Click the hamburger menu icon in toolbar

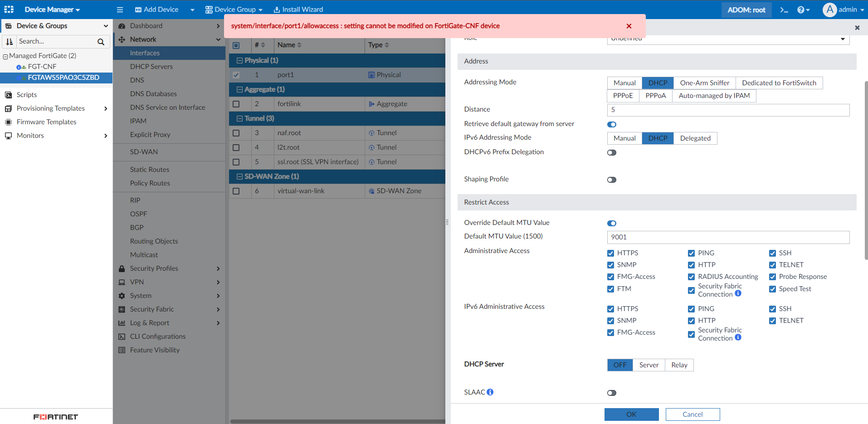click(x=120, y=10)
